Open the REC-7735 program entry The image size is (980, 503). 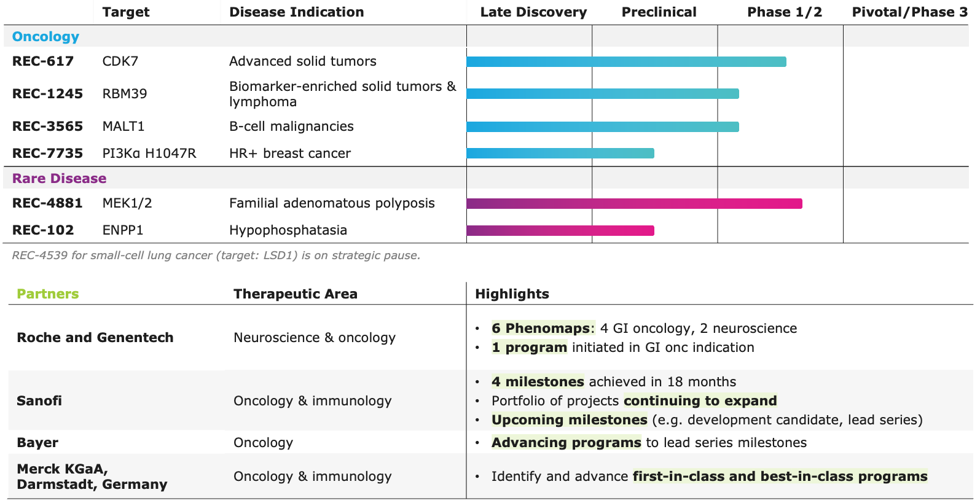click(x=47, y=154)
